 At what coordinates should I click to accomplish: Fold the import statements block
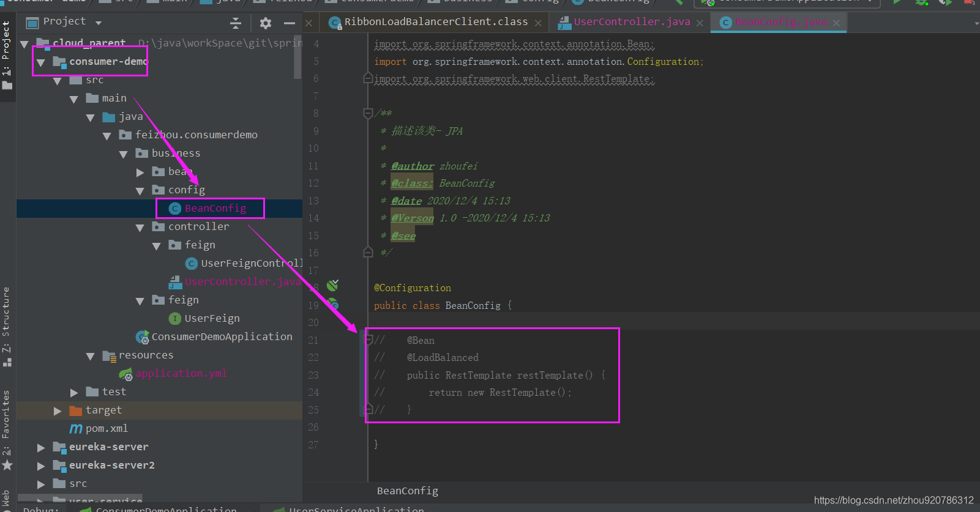tap(368, 78)
